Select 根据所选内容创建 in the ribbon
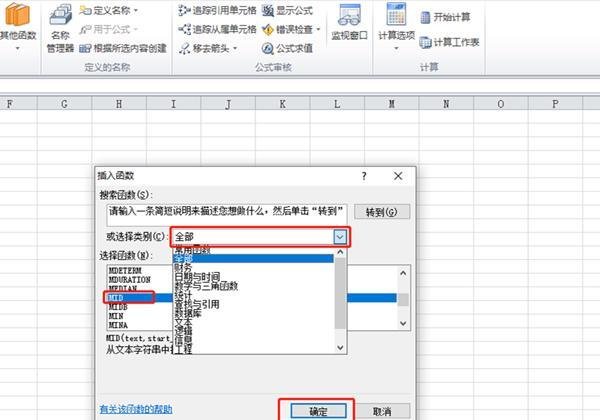The width and height of the screenshot is (600, 420). click(x=123, y=48)
